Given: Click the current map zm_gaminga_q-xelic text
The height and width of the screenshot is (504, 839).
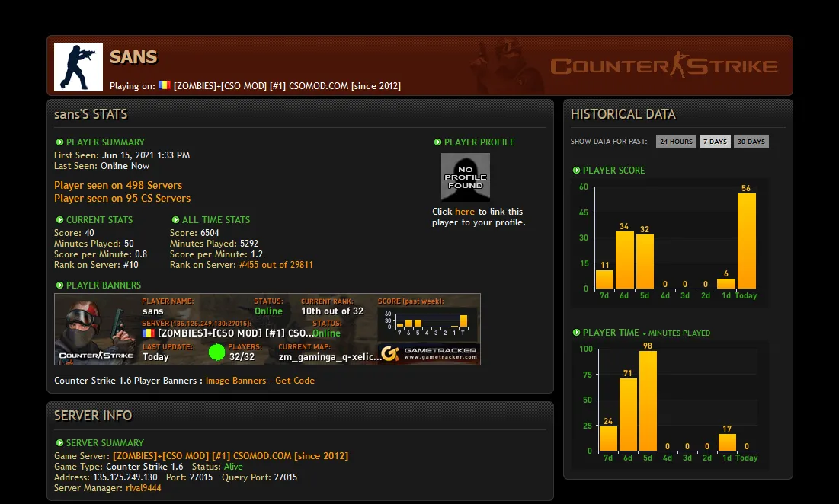Looking at the screenshot, I should point(330,356).
